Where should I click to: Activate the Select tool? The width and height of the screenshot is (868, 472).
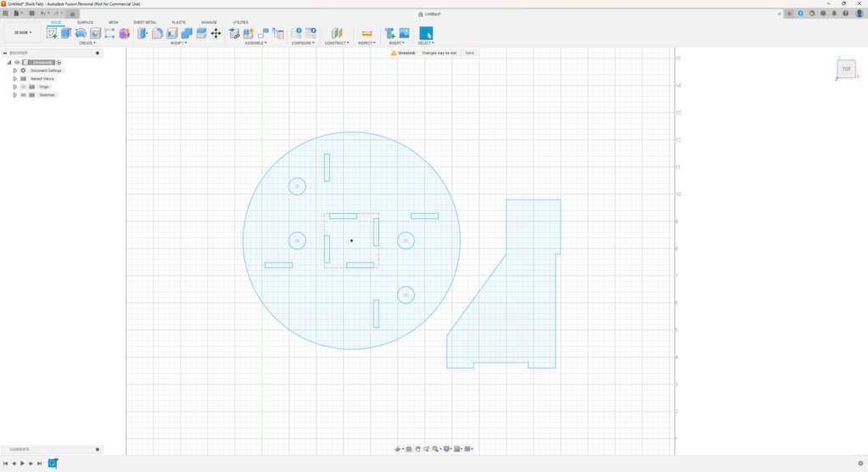pyautogui.click(x=426, y=33)
